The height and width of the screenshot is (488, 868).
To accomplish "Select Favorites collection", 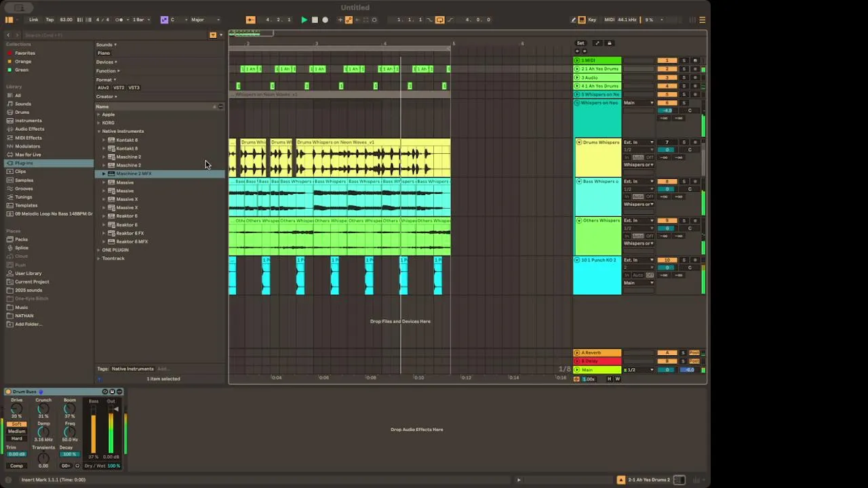I will point(25,53).
